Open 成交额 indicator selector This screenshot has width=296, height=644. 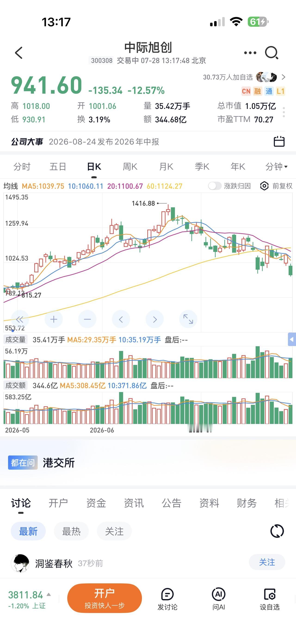click(x=15, y=385)
